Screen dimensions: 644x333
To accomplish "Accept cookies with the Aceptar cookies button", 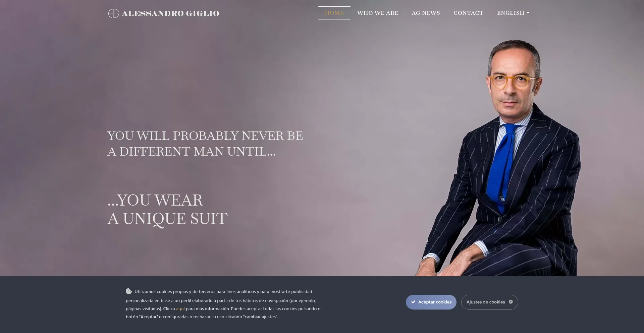I will pos(431,302).
